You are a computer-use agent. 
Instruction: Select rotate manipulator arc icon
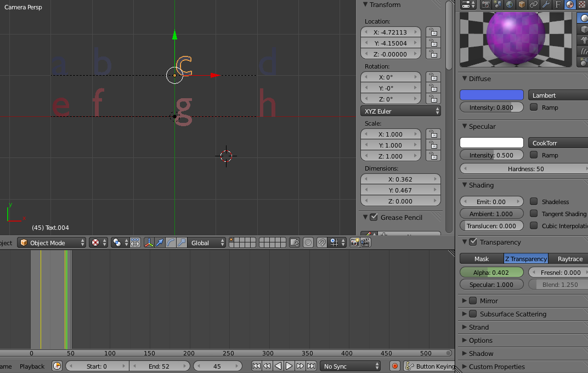point(171,243)
